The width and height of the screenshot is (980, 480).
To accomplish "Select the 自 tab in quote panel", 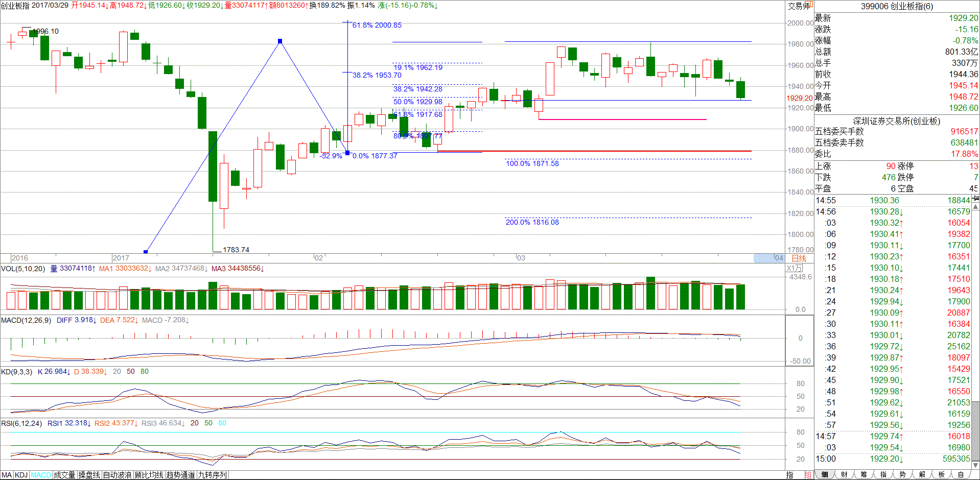I will (960, 474).
